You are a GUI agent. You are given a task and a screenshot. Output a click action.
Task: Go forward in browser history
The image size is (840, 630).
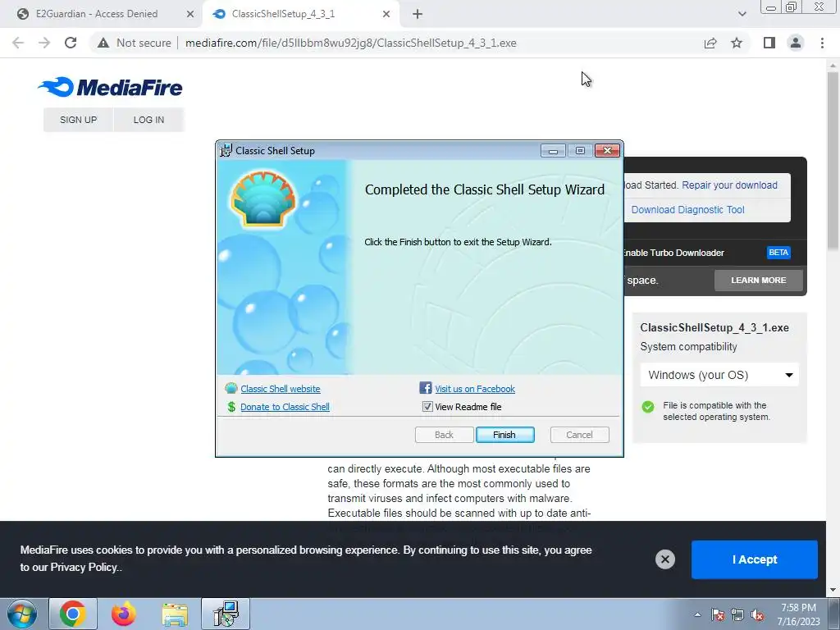[x=44, y=43]
